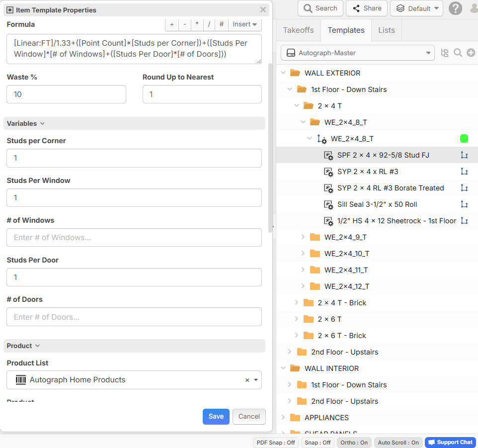The width and height of the screenshot is (478, 448).
Task: Open the Insert dropdown in Formula
Action: (245, 24)
